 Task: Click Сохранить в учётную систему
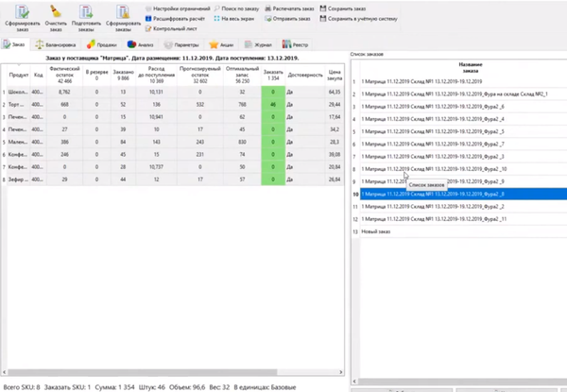tap(358, 19)
